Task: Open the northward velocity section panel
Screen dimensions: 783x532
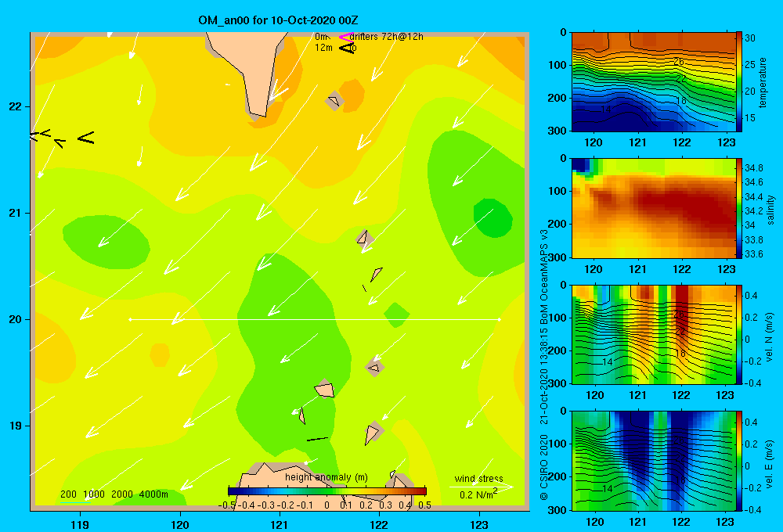Action: (x=653, y=334)
